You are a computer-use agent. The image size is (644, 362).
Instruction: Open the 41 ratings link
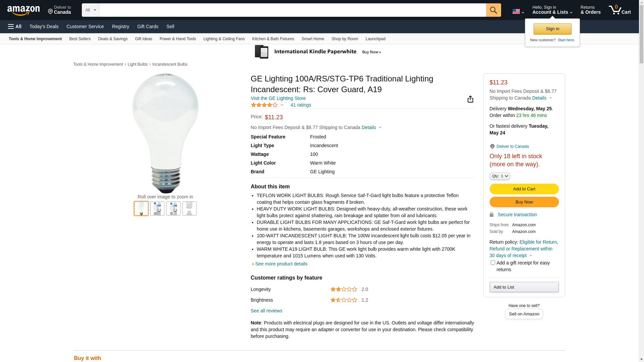[x=301, y=105]
